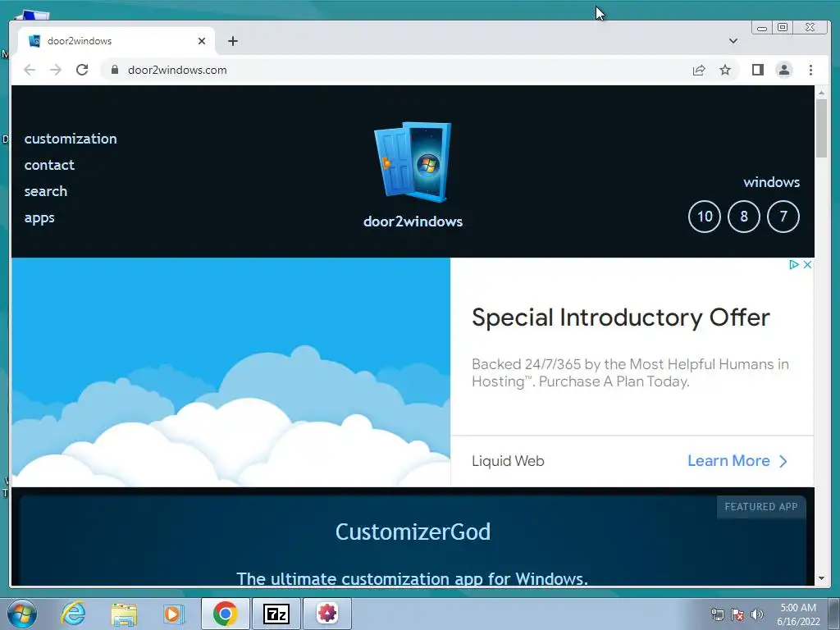
Task: Share this page using the share icon
Action: click(699, 70)
